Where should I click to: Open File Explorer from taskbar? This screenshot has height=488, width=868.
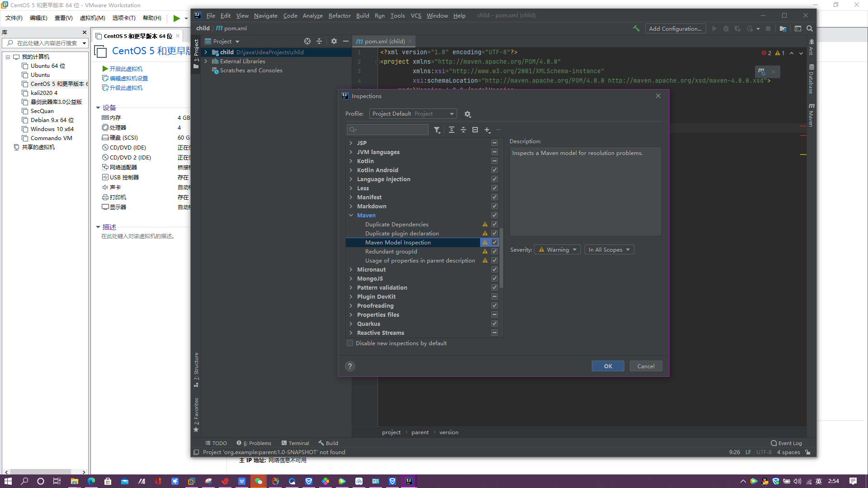point(74,481)
